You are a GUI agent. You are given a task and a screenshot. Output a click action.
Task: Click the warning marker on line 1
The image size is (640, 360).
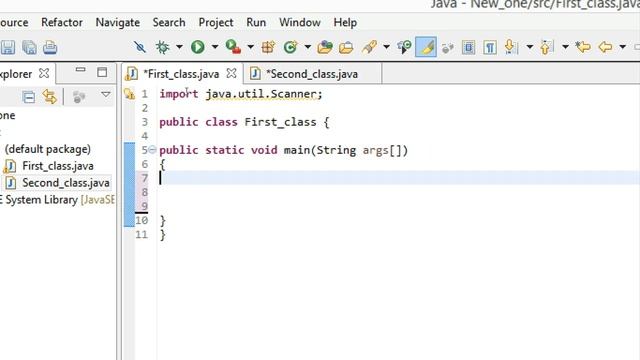point(129,94)
